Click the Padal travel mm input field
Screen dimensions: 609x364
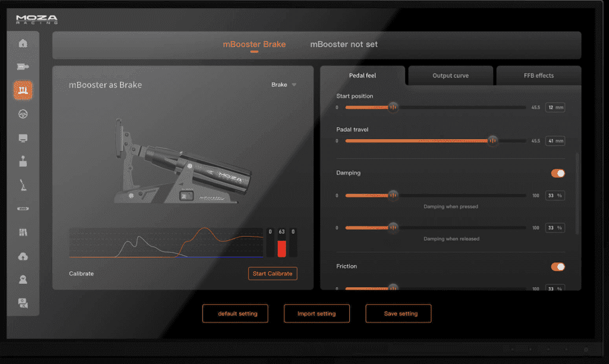554,141
